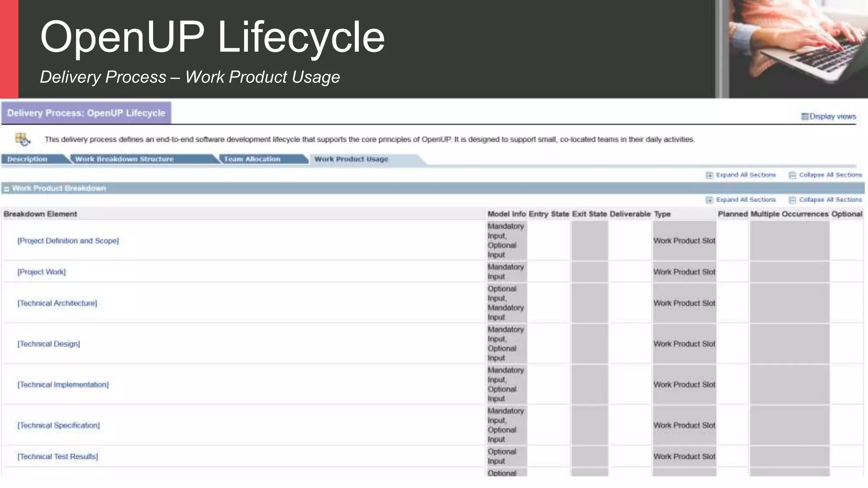Open the Work Breakdown Structure tab
This screenshot has width=868, height=488.
pyautogui.click(x=124, y=159)
